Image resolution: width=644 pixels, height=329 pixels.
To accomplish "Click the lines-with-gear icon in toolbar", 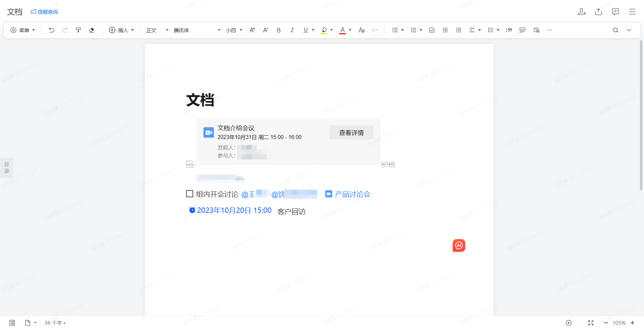I will pos(536,30).
